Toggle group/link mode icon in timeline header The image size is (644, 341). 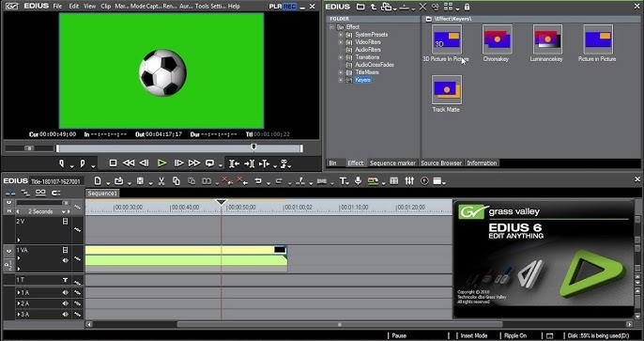[x=40, y=193]
